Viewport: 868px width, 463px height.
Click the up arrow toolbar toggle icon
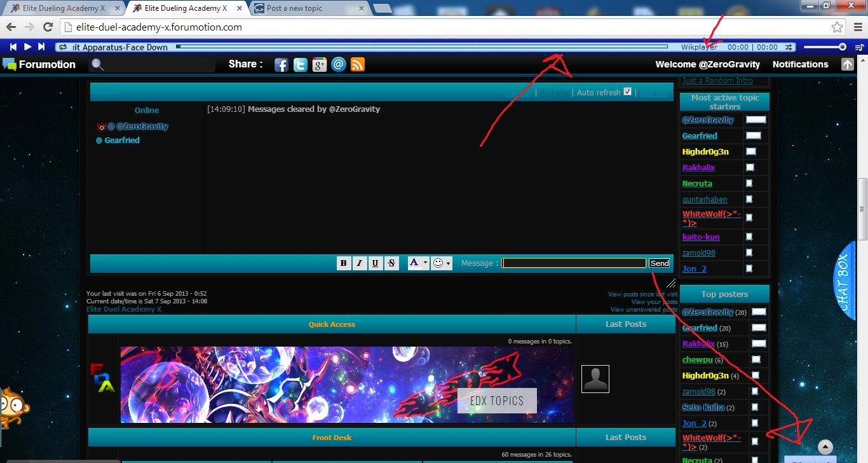[x=847, y=64]
